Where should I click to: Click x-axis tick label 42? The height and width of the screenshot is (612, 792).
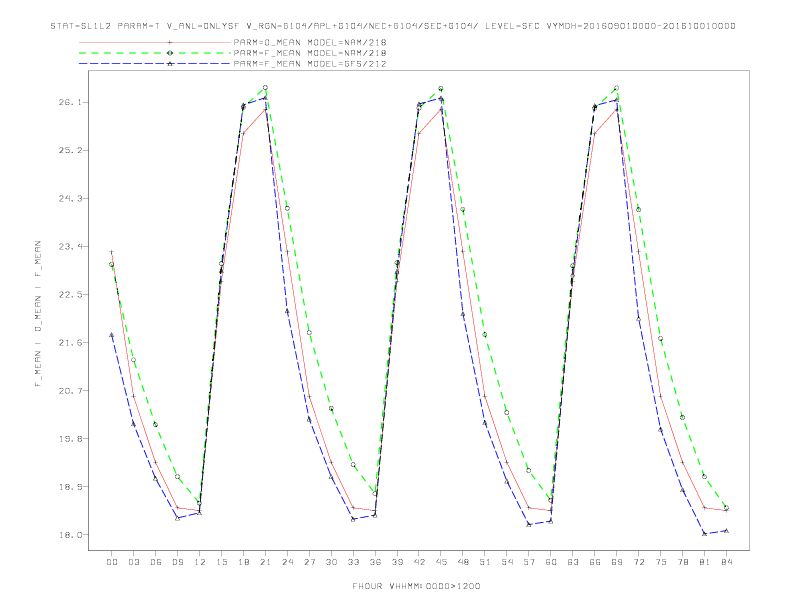[x=419, y=562]
